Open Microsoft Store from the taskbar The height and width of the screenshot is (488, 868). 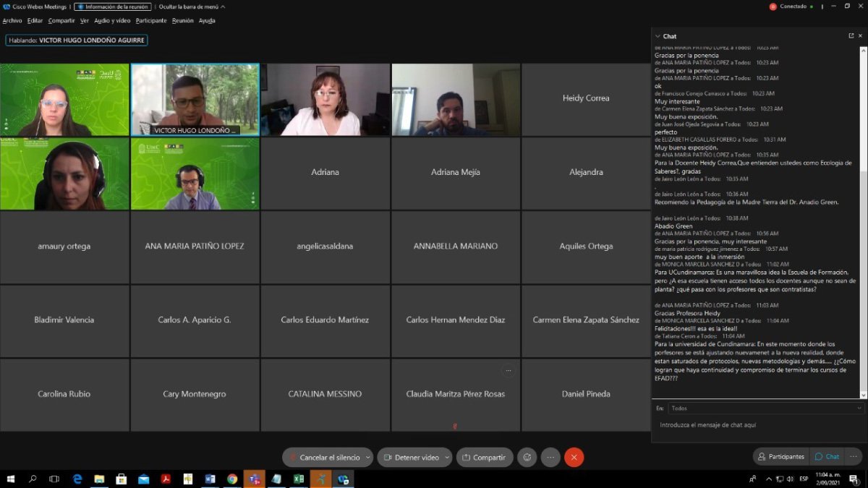122,479
